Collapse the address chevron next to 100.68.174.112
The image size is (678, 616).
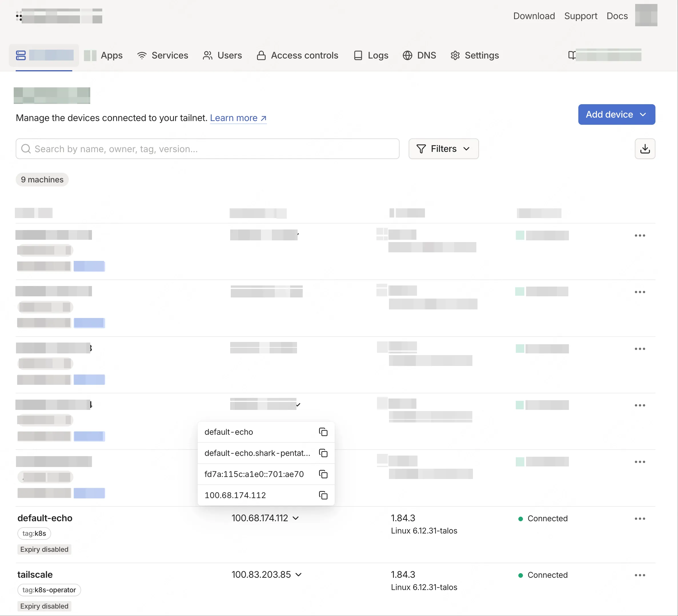296,518
